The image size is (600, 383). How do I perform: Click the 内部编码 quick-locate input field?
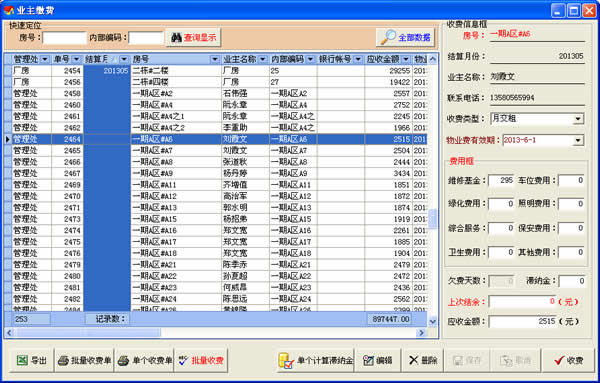(146, 38)
